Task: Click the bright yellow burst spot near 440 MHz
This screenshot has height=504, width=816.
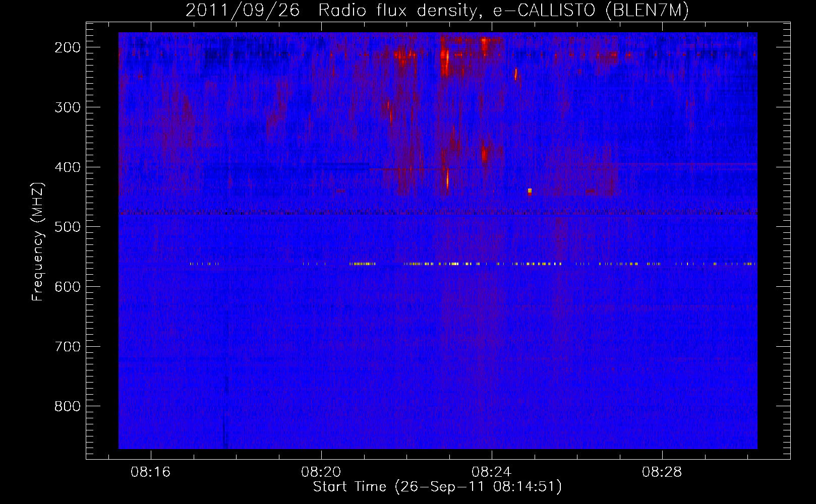Action: [530, 191]
